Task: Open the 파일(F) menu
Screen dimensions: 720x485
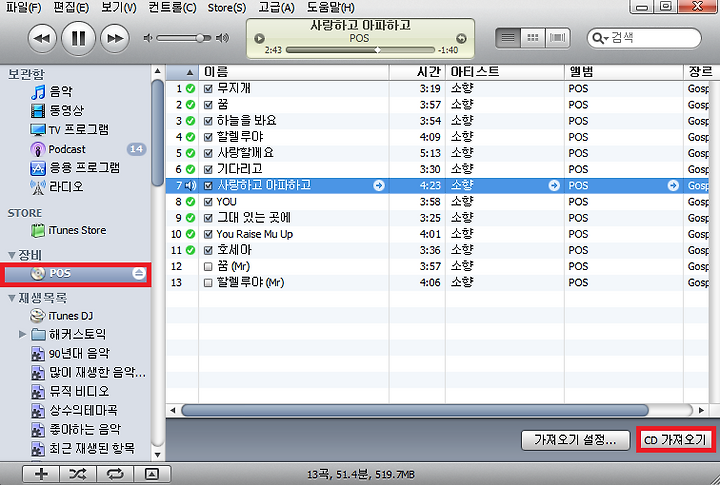Action: pos(23,7)
